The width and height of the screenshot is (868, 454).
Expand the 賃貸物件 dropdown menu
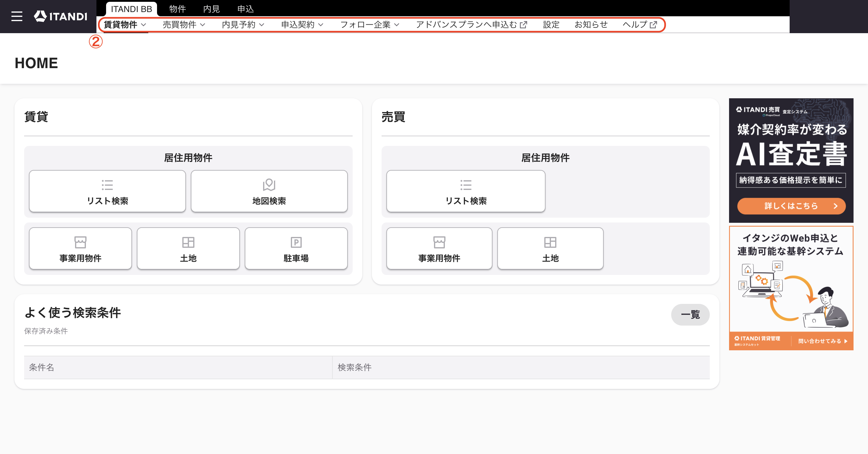pos(125,25)
